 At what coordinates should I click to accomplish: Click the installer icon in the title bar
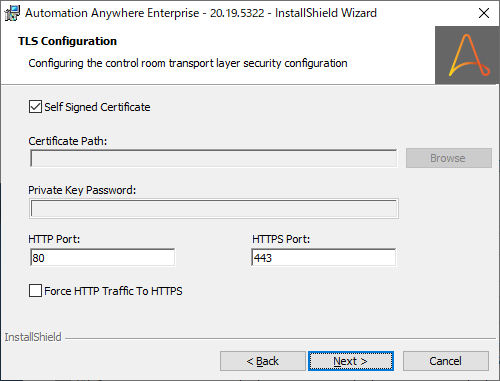coord(12,13)
